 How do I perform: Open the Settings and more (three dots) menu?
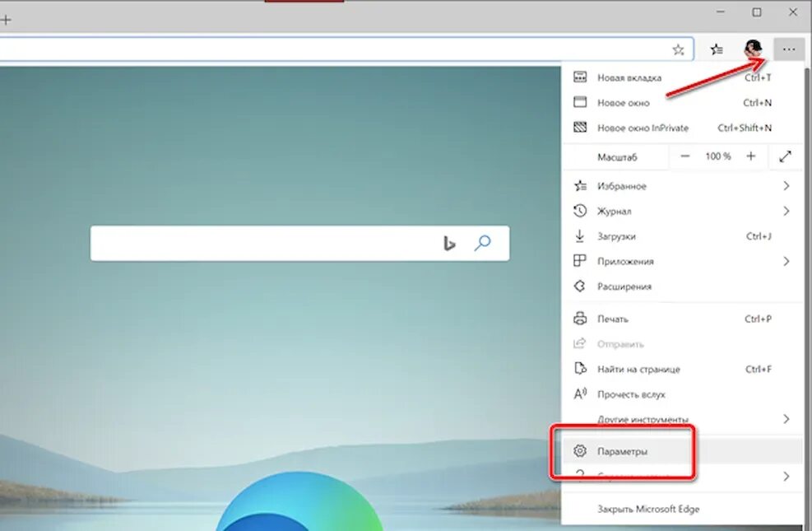pos(789,49)
